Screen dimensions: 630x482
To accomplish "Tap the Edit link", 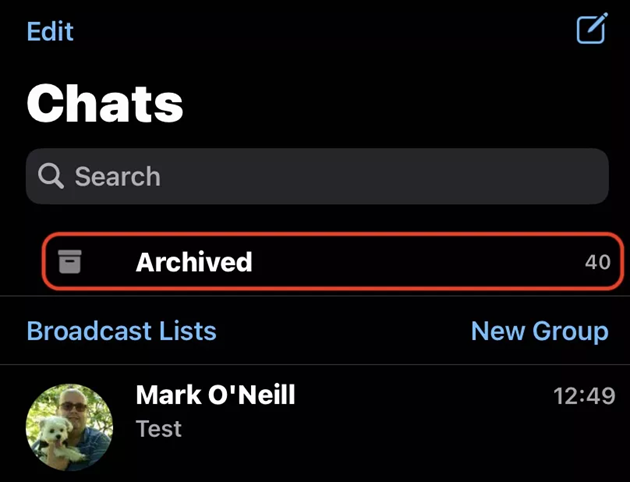I will click(50, 31).
